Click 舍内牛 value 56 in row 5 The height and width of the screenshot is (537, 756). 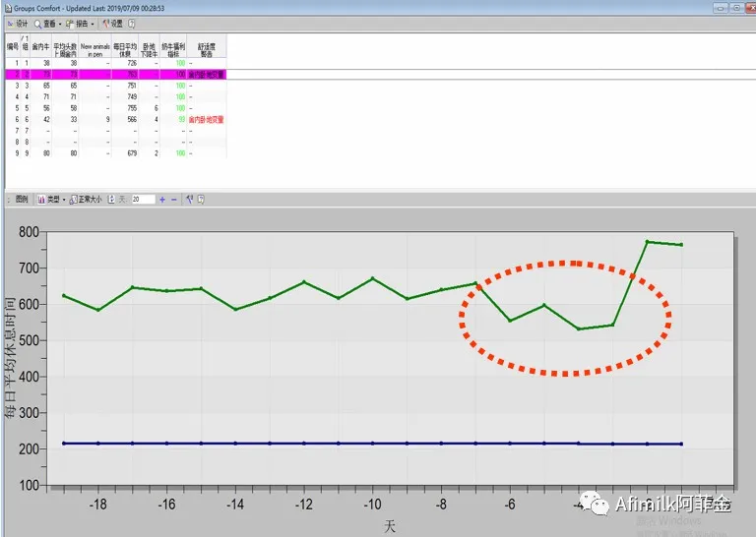[x=46, y=108]
